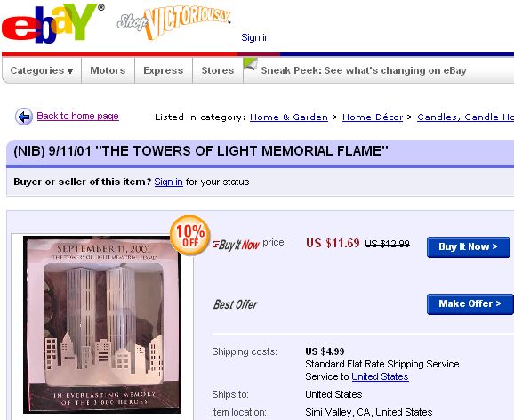Click the 10% OFF discount badge
The width and height of the screenshot is (514, 420).
(x=190, y=235)
